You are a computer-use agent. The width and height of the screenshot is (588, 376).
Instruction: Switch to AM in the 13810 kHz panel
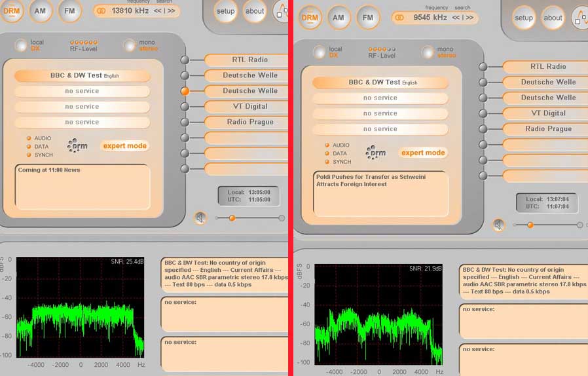click(x=40, y=11)
